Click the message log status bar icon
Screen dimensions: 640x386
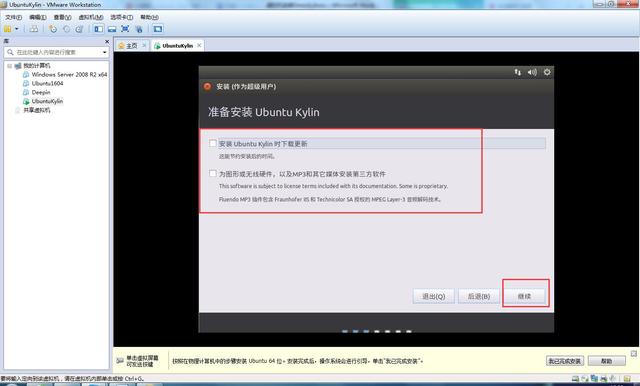coord(627,379)
